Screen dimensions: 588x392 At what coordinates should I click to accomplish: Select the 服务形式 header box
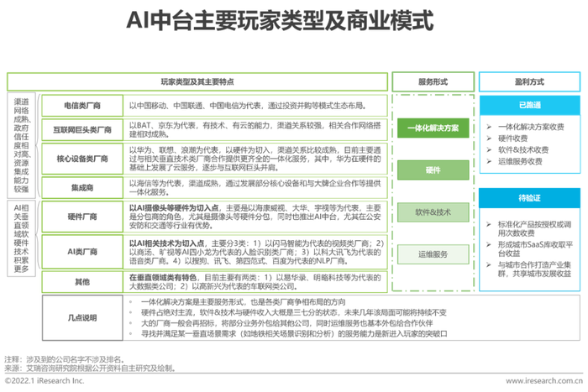point(433,81)
